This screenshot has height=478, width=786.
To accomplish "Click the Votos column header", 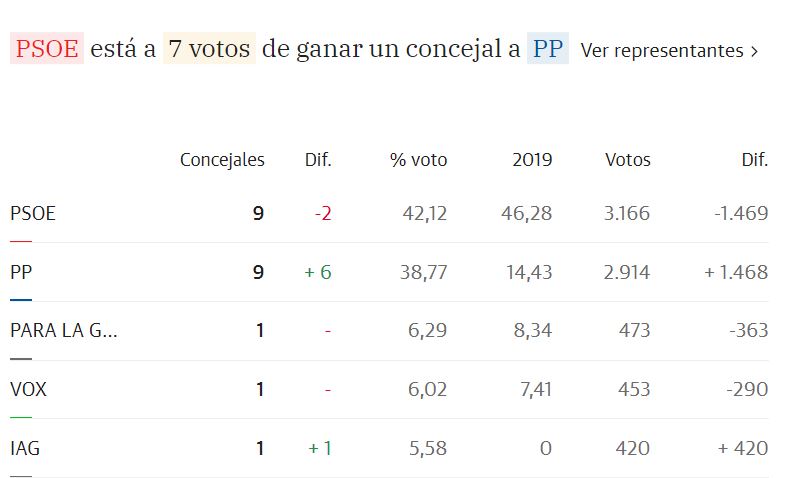I will 627,160.
